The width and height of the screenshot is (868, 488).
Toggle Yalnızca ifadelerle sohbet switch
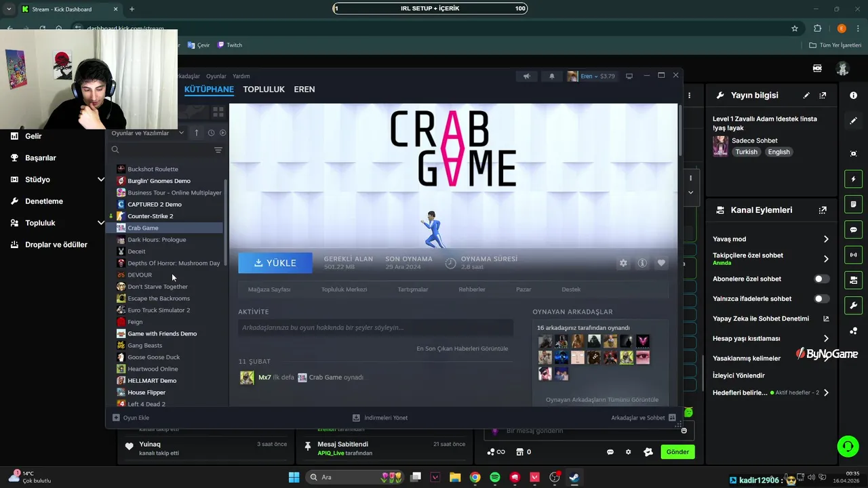coord(821,298)
